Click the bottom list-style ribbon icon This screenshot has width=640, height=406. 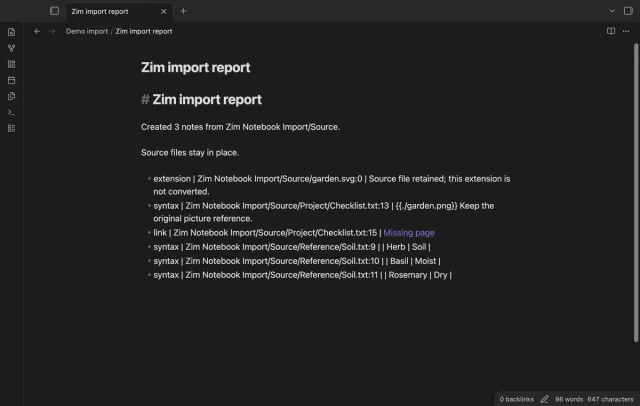coord(11,129)
